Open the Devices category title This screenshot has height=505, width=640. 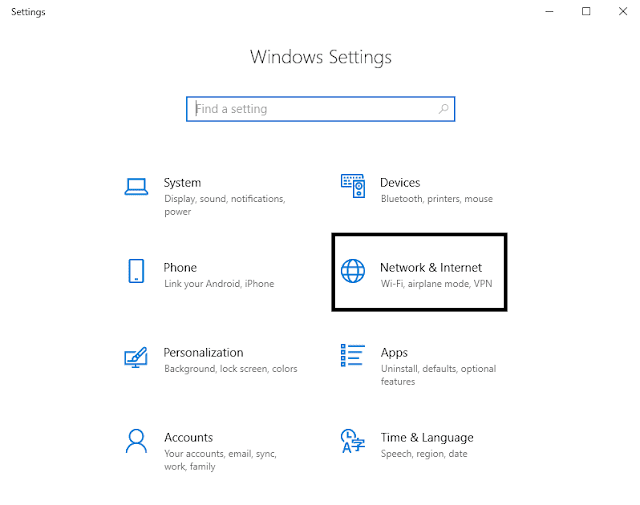coord(400,182)
